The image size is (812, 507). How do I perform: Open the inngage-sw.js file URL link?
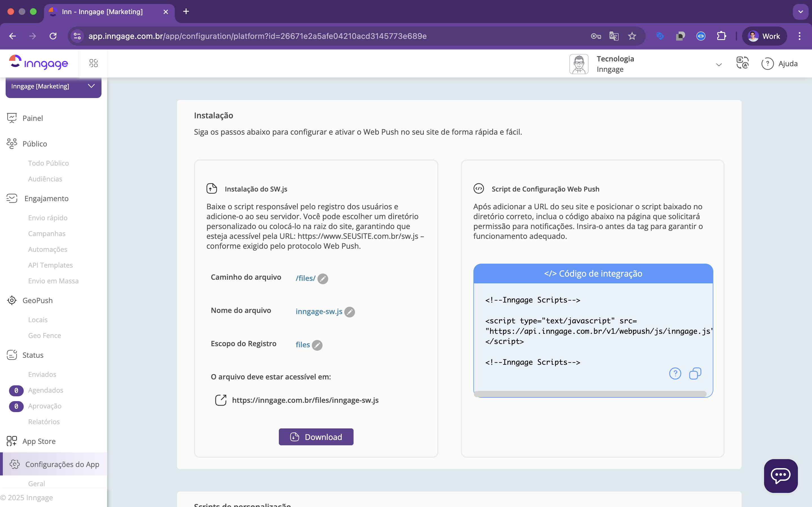pyautogui.click(x=305, y=400)
